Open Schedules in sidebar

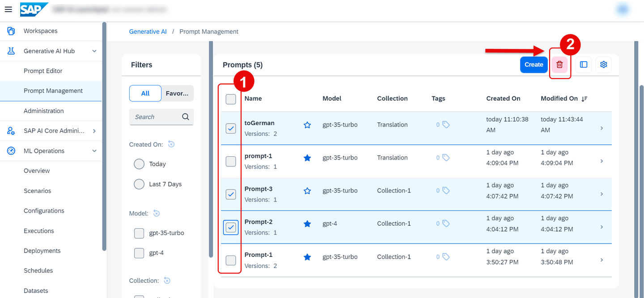point(51,271)
